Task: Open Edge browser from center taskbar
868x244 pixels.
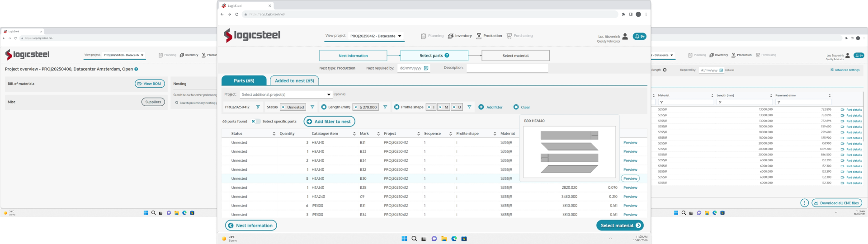Action: point(454,239)
